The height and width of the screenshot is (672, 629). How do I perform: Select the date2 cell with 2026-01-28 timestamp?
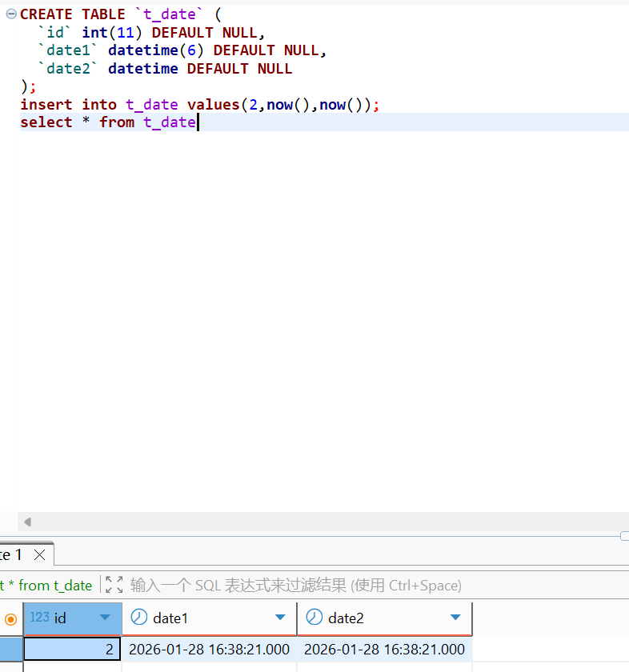(x=384, y=650)
